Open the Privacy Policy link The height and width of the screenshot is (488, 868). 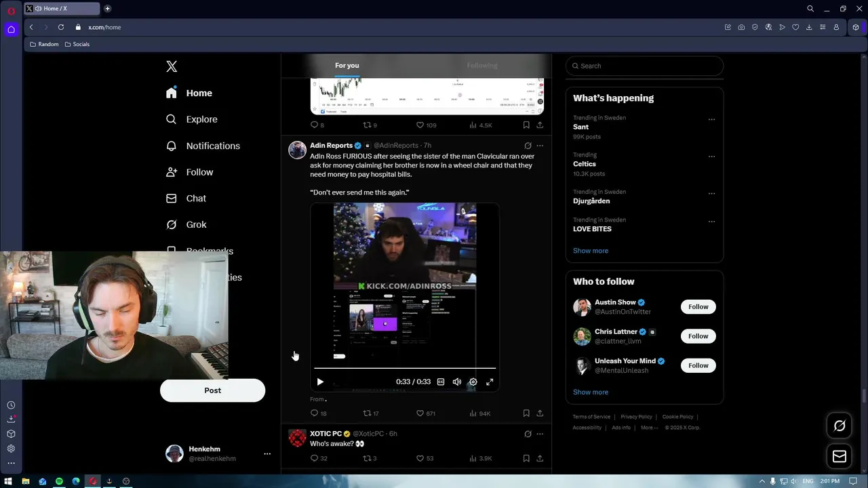[x=636, y=417]
